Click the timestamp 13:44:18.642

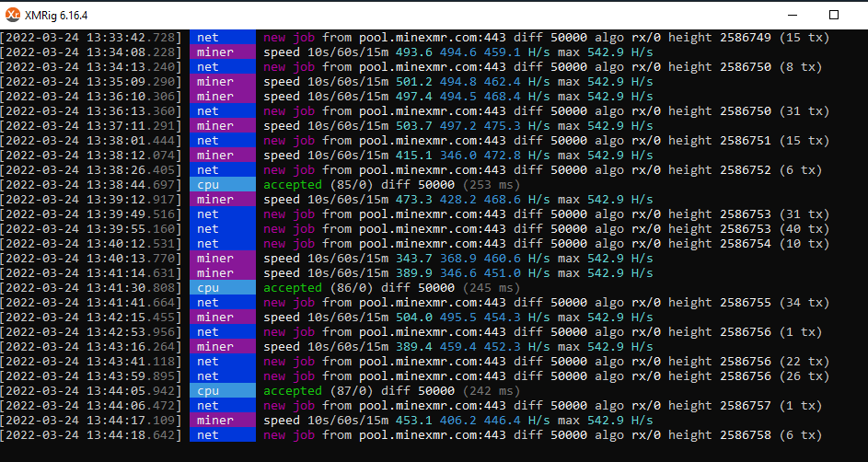click(x=91, y=435)
